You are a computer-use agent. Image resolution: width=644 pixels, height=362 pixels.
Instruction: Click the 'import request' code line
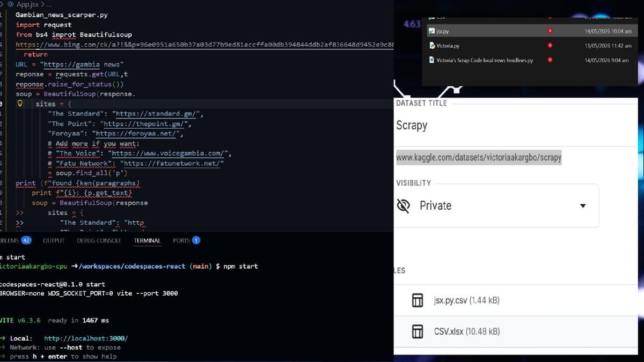(x=43, y=25)
